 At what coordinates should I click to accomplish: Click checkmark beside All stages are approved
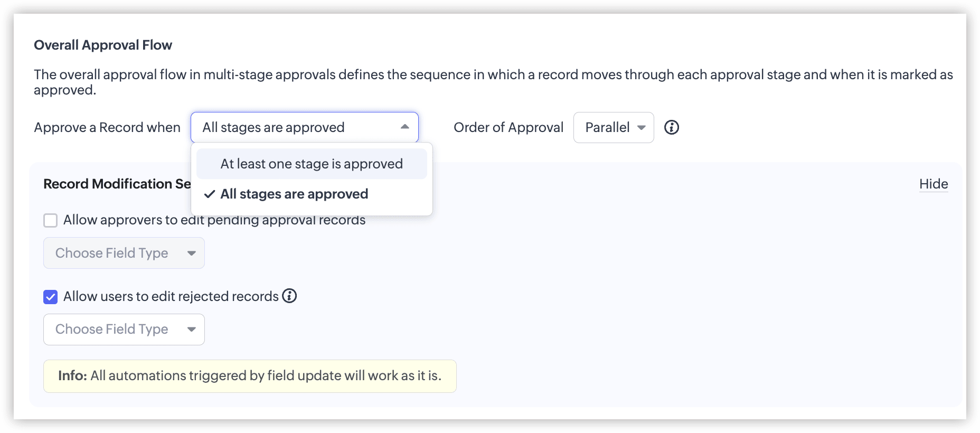pyautogui.click(x=210, y=194)
